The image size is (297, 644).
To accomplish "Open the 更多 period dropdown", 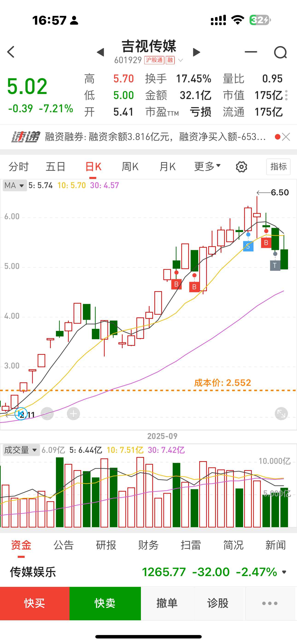I will click(207, 166).
